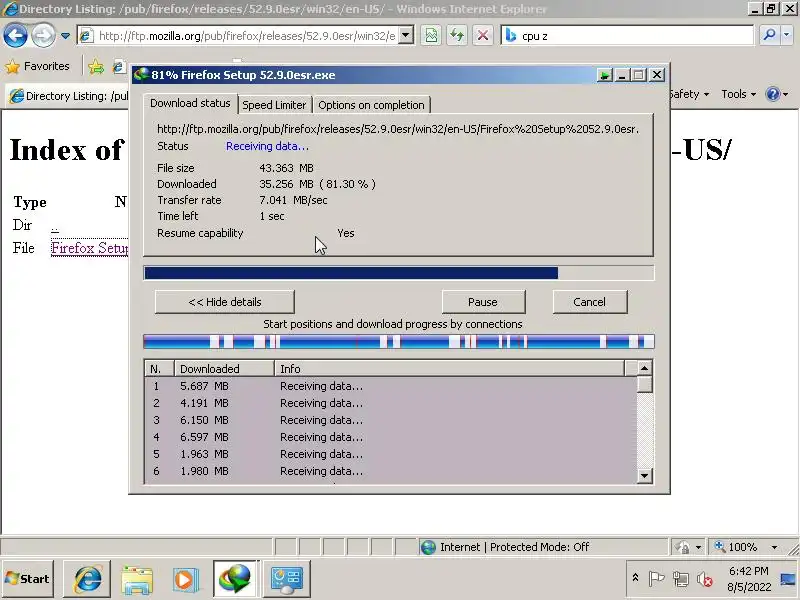Click the Help question mark icon
The width and height of the screenshot is (800, 600).
click(x=773, y=94)
